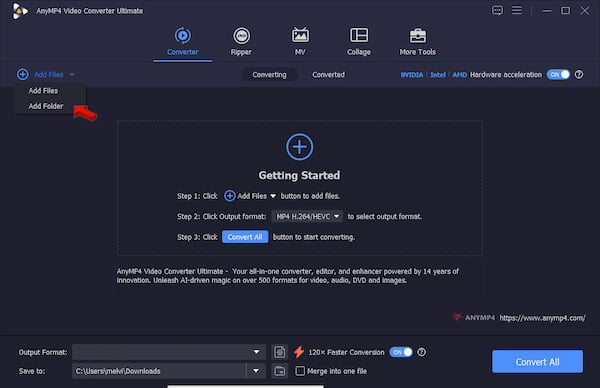Switch to the Collage tab

(x=359, y=42)
